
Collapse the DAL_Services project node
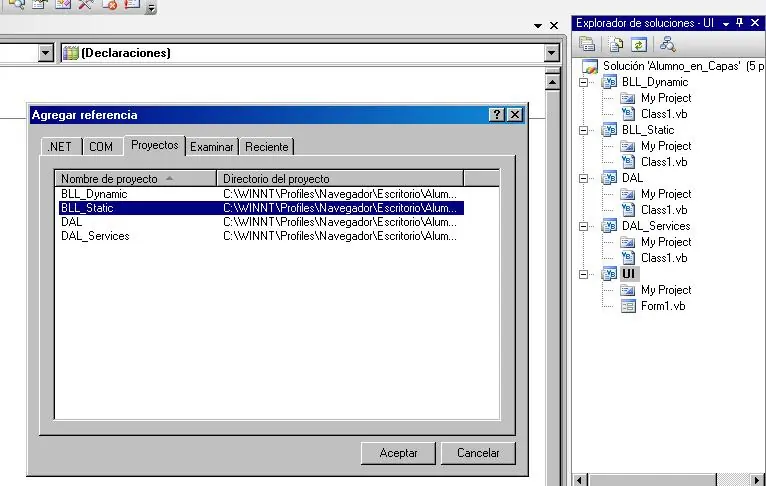(583, 226)
